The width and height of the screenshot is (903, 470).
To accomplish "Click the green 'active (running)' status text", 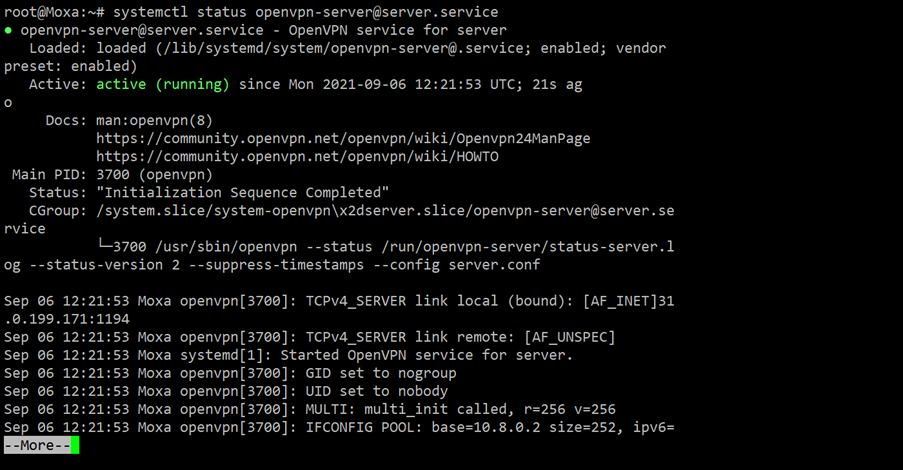I will (163, 85).
